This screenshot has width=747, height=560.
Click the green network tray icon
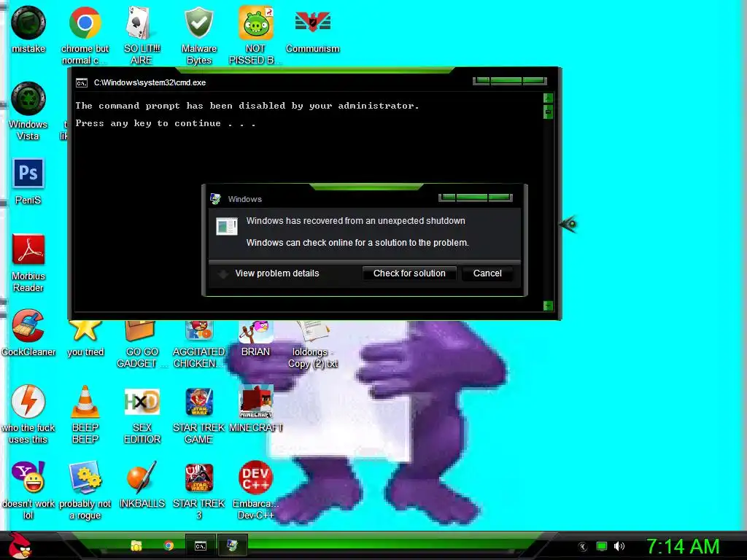pyautogui.click(x=602, y=546)
